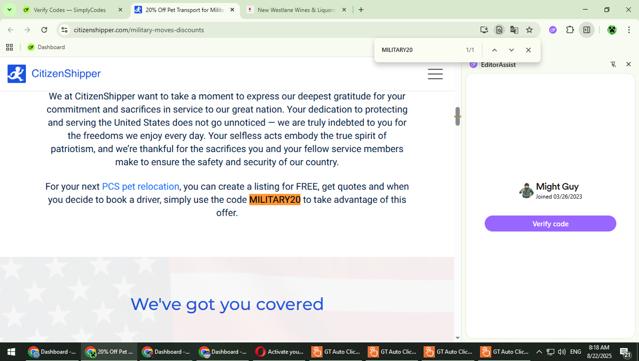Screen dimensions: 639x361
Task: Open a new browser tab
Action: point(361,10)
